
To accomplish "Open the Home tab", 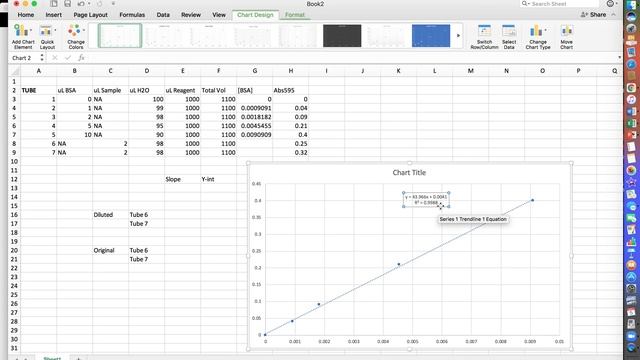I will (x=26, y=15).
